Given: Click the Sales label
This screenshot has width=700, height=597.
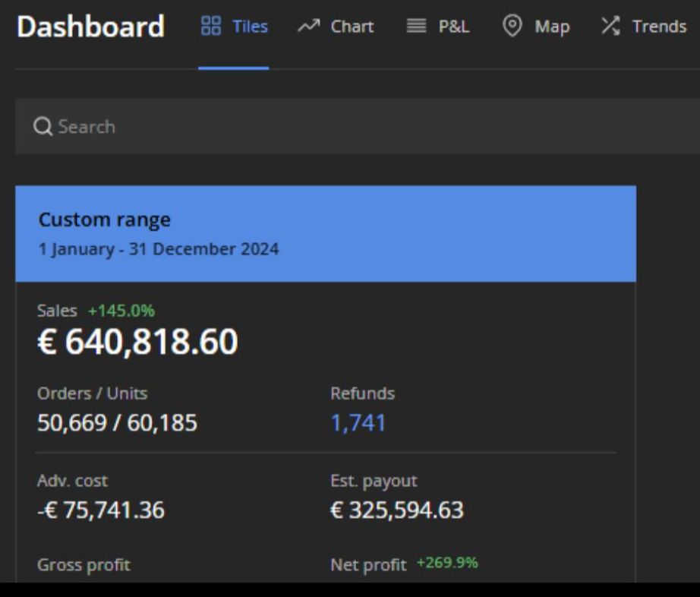Looking at the screenshot, I should tap(57, 311).
